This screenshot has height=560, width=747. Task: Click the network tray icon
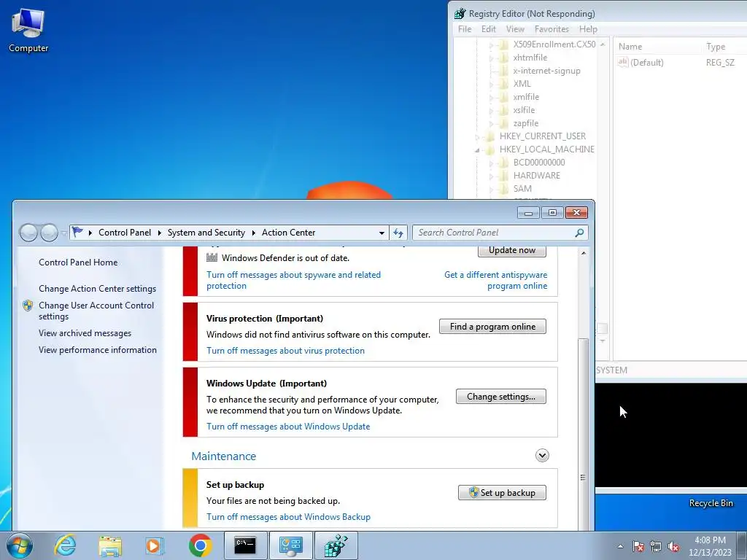click(x=656, y=546)
